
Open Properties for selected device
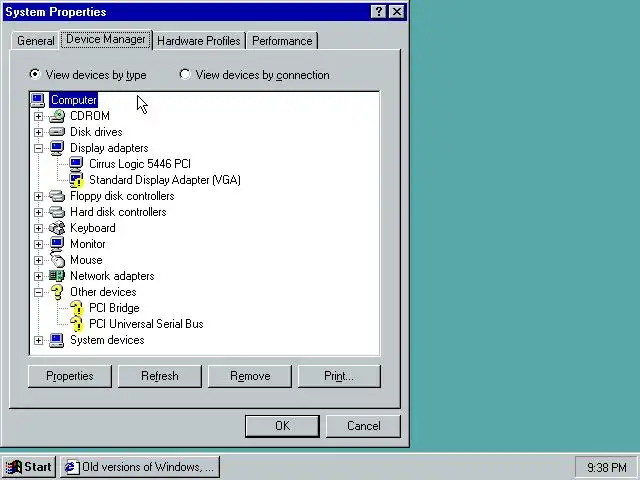70,376
